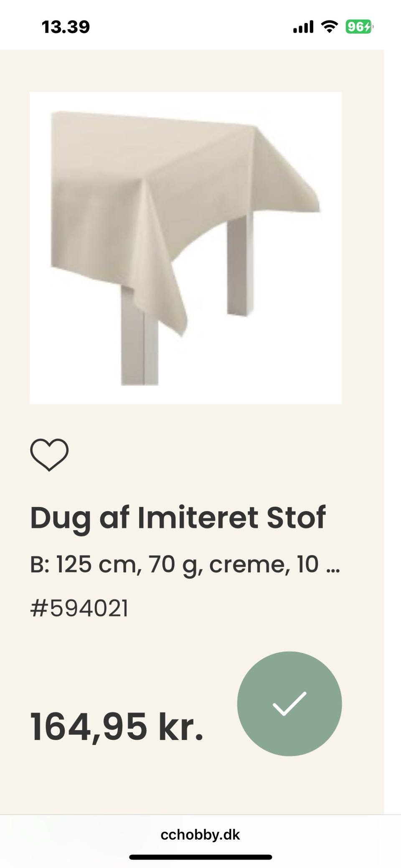Tap the cchobby.dk address bar

tap(200, 835)
